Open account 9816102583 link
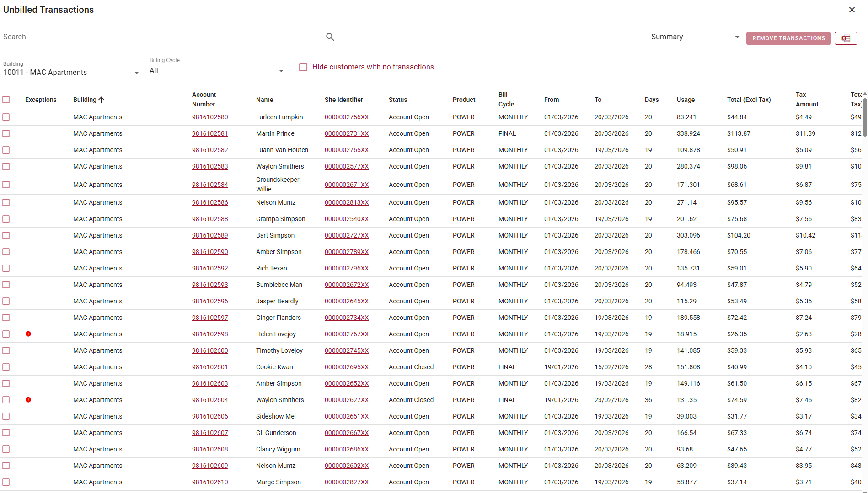The height and width of the screenshot is (493, 868). (210, 166)
